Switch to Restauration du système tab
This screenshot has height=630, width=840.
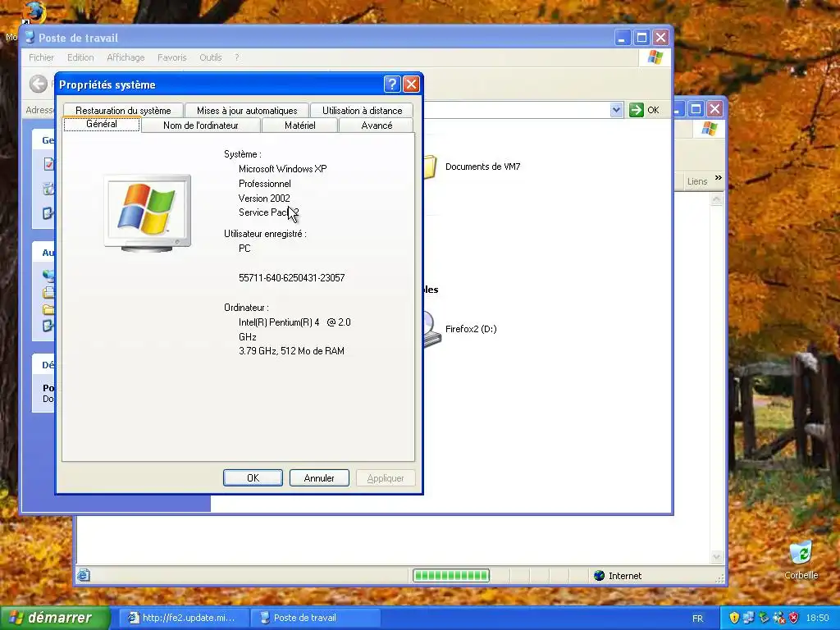[123, 111]
